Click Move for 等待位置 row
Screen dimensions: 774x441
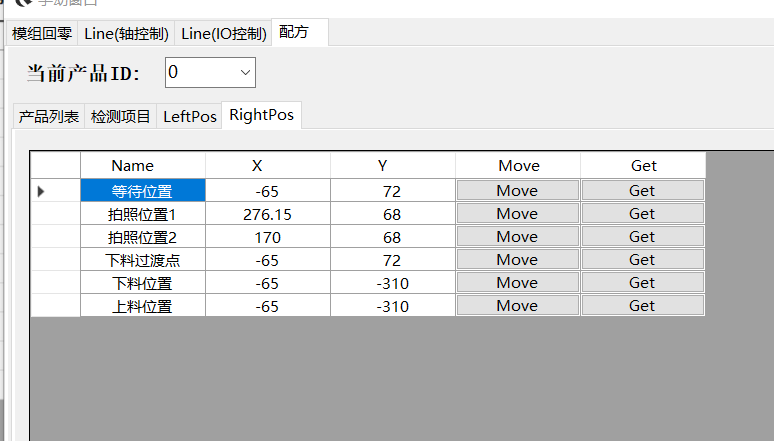point(517,190)
